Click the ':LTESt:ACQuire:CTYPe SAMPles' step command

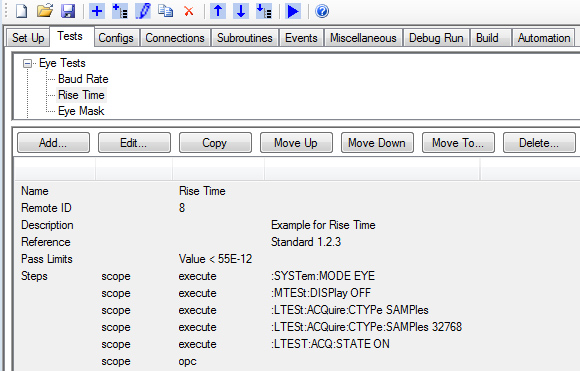point(350,310)
